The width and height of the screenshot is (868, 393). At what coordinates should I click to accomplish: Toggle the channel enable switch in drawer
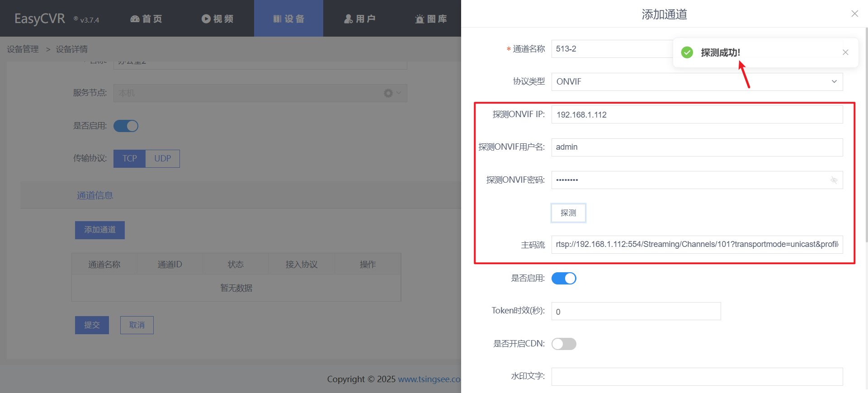564,279
